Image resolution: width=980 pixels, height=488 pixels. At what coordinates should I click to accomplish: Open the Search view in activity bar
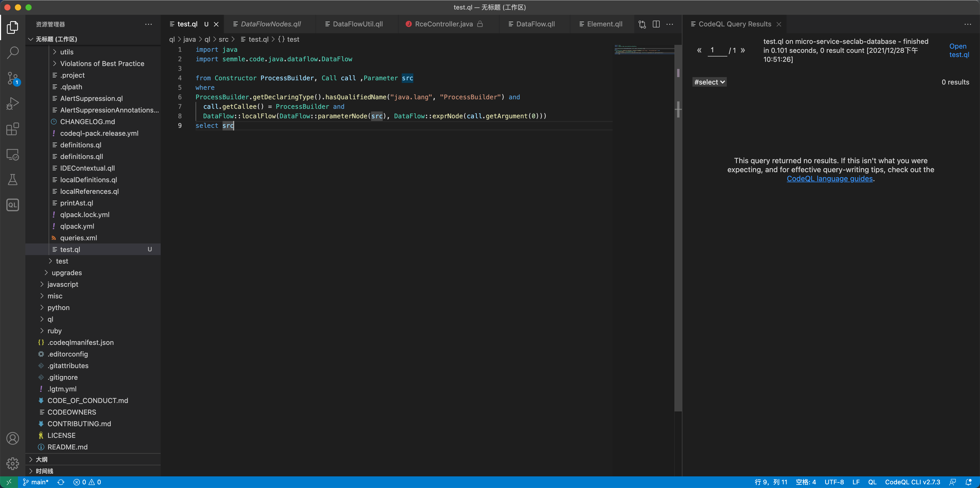[13, 53]
